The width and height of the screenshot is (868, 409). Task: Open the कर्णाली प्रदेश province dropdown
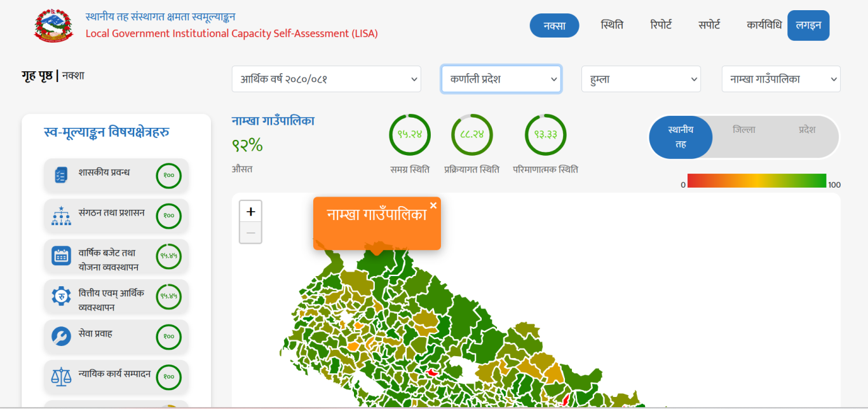[x=501, y=80]
